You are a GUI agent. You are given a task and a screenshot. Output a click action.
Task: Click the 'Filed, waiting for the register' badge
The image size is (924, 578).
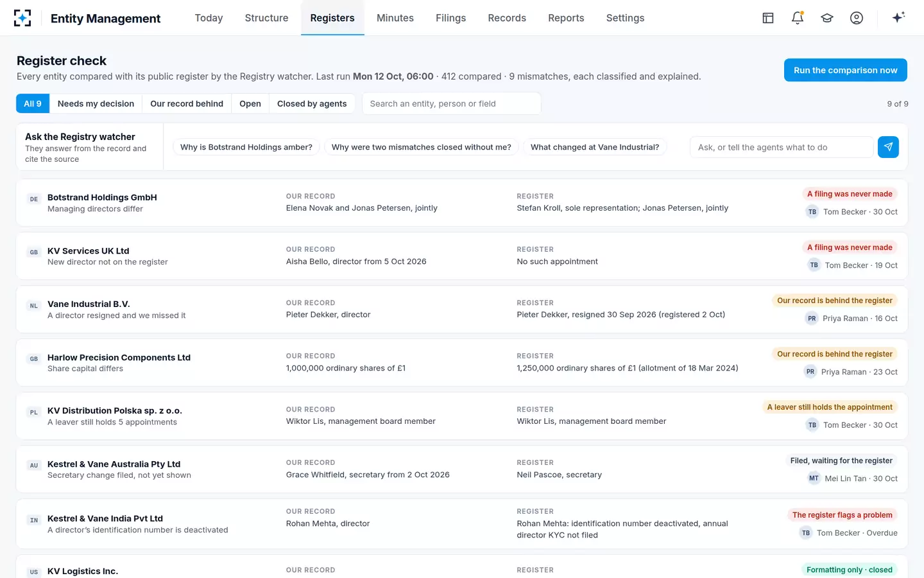[x=841, y=460]
